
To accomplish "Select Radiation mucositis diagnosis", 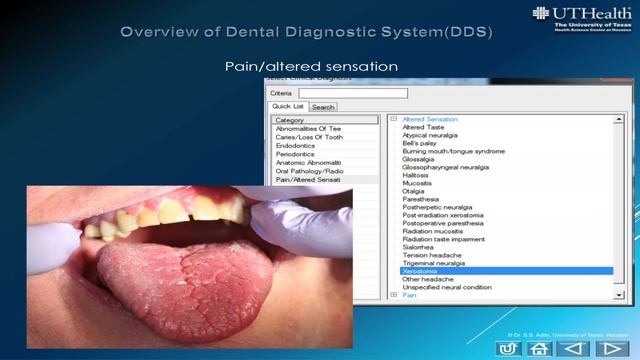I will coord(432,231).
